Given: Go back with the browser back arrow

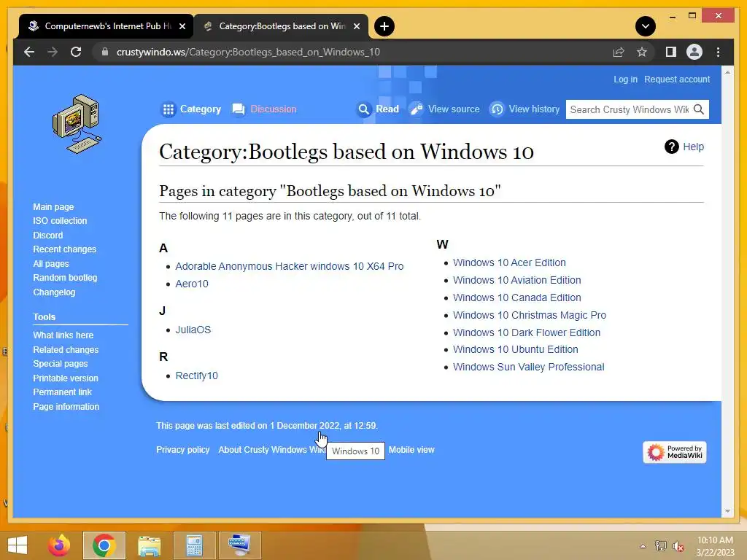Looking at the screenshot, I should pyautogui.click(x=29, y=52).
